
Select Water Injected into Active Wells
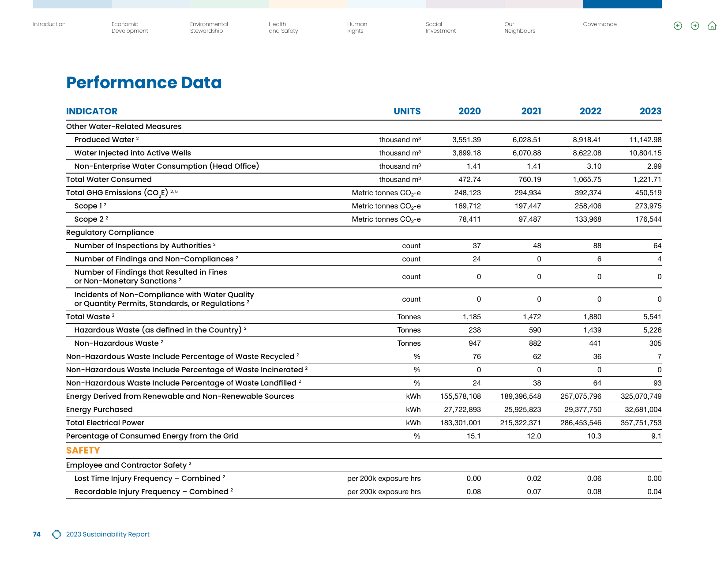133,153
